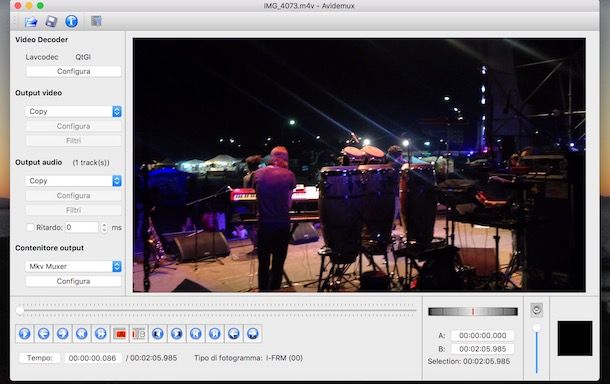Click Configura under Output audio
Screen dimensions: 610x384
pyautogui.click(x=74, y=195)
